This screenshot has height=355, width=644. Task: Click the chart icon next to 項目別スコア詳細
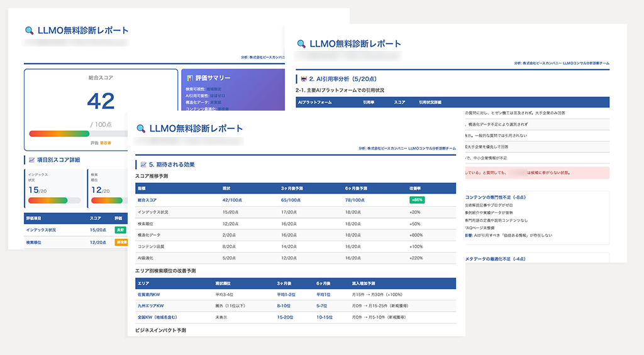coord(31,160)
